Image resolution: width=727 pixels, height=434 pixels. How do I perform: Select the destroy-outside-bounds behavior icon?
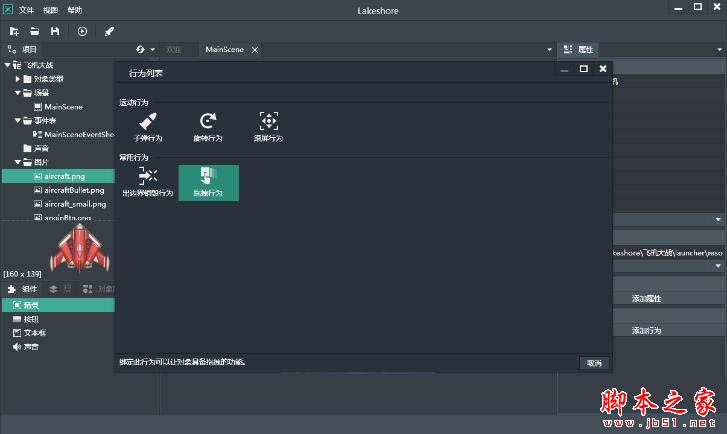148,182
